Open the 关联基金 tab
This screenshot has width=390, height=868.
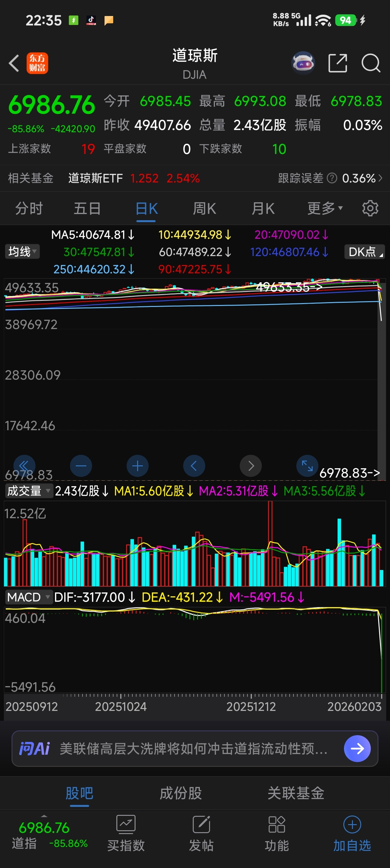(296, 793)
